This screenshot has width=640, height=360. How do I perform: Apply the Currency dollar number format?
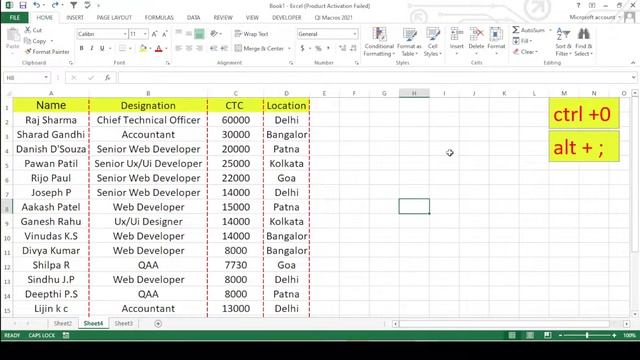click(x=302, y=48)
